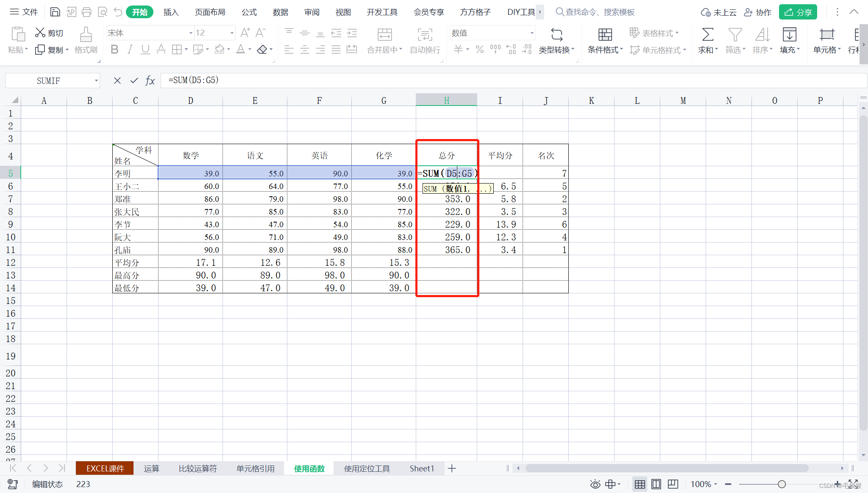The height and width of the screenshot is (493, 868).
Task: Click the Cut (剪切) scissors icon
Action: (40, 32)
